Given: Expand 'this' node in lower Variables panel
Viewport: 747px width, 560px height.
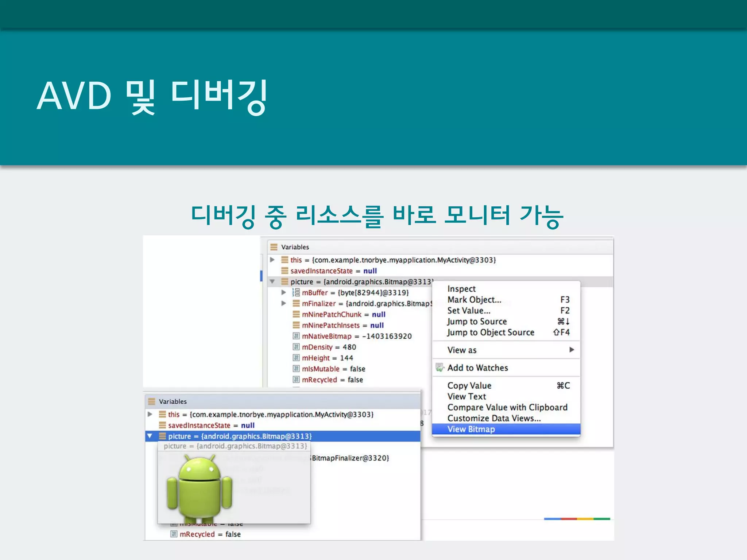Looking at the screenshot, I should [x=150, y=415].
